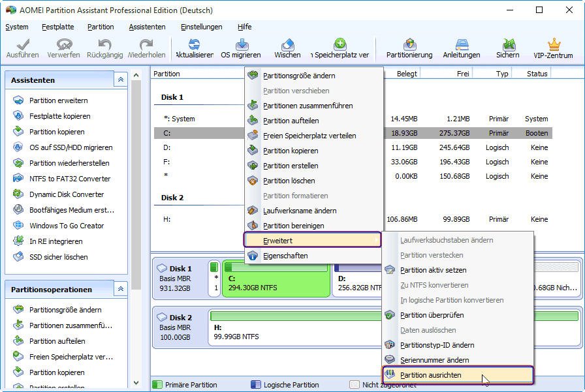Collapse the Partitionsoperationen panel

(121, 289)
